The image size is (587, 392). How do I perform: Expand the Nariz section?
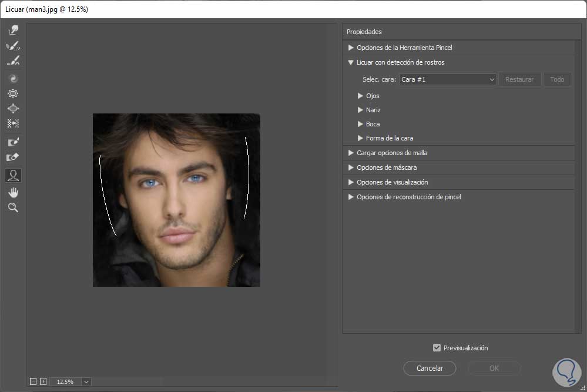click(x=360, y=110)
